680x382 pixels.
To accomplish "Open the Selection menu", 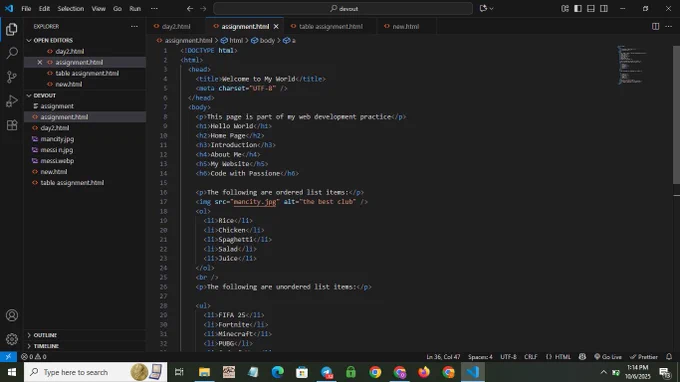I will point(70,9).
